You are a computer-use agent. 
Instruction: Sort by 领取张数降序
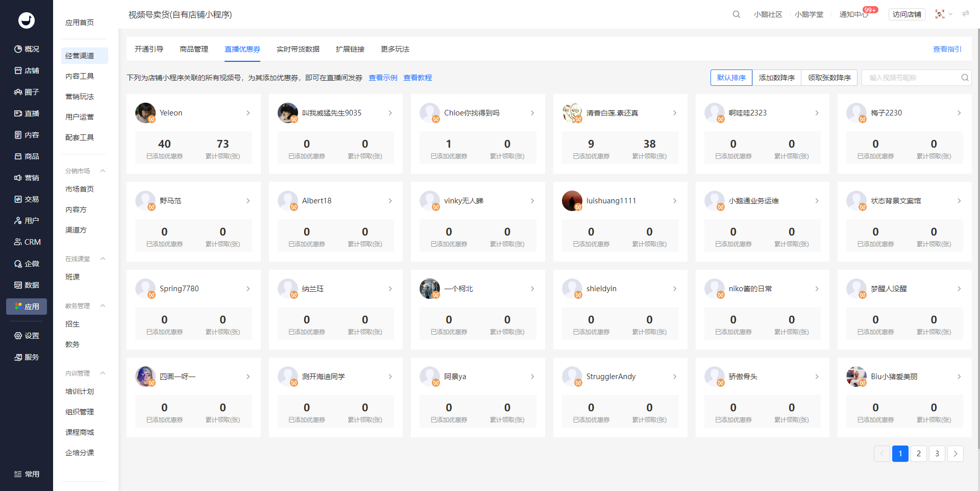coord(829,78)
